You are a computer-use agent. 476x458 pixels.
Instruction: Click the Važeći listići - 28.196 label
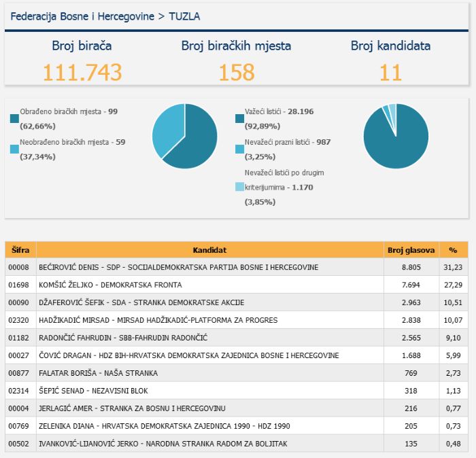pos(279,111)
